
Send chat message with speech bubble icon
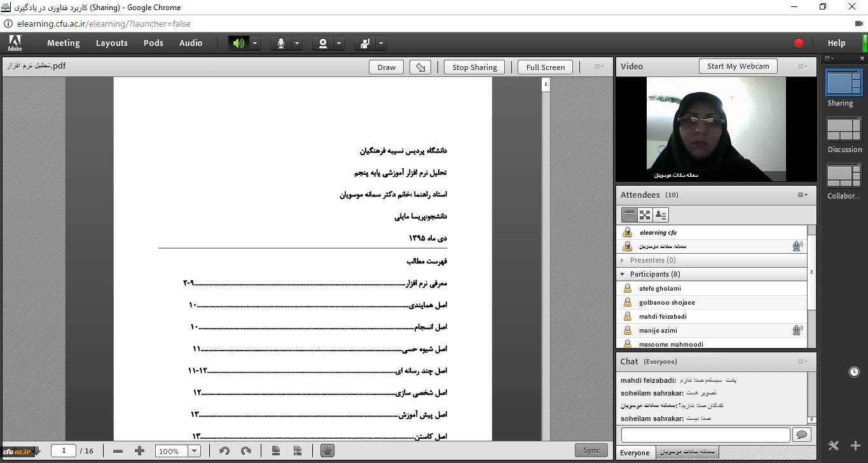(801, 434)
